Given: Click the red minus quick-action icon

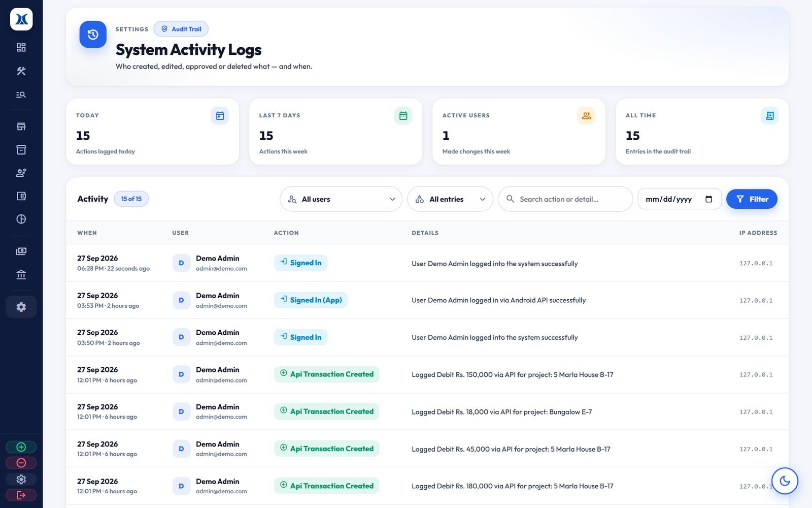Looking at the screenshot, I should point(21,463).
